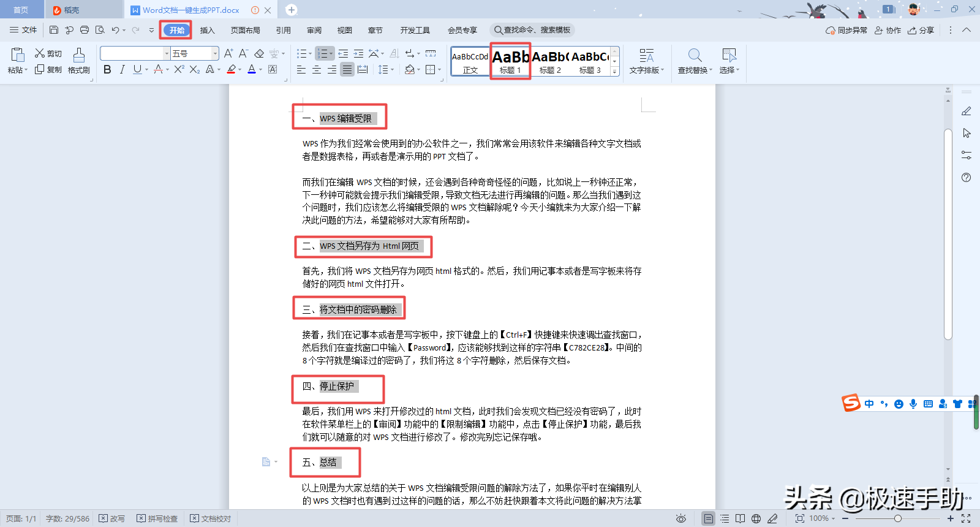This screenshot has height=527, width=980.
Task: Expand the underline style dropdown arrow
Action: click(x=147, y=69)
